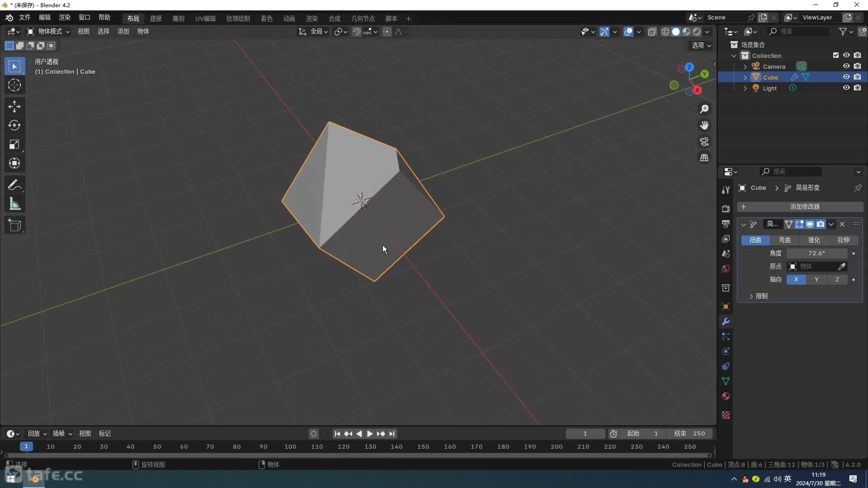Toggle modifier show in render
Screen dimensions: 868x488
click(821, 224)
